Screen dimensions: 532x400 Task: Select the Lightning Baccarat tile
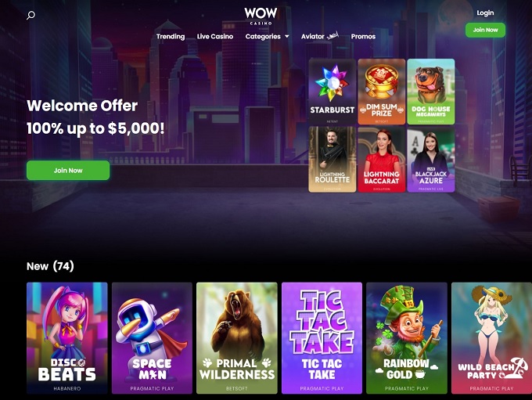pos(382,159)
